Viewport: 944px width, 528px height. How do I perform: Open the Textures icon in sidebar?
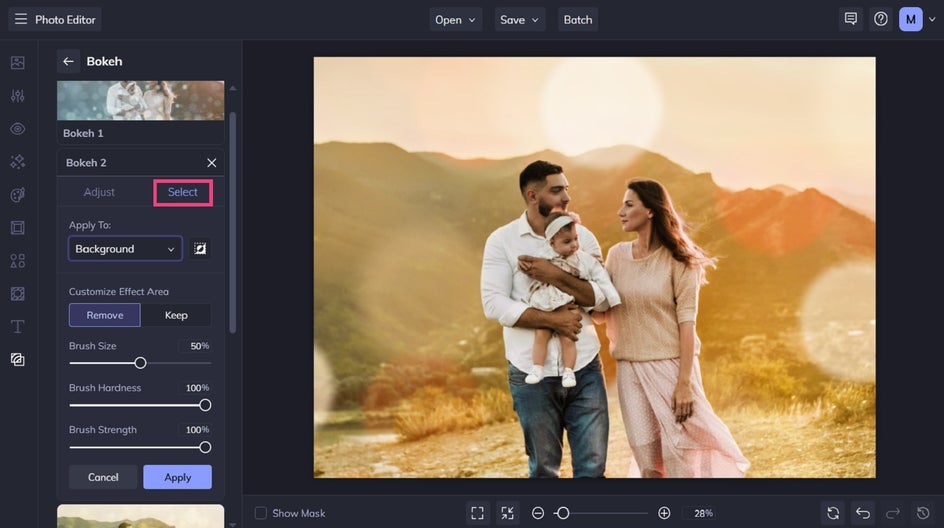click(x=17, y=294)
